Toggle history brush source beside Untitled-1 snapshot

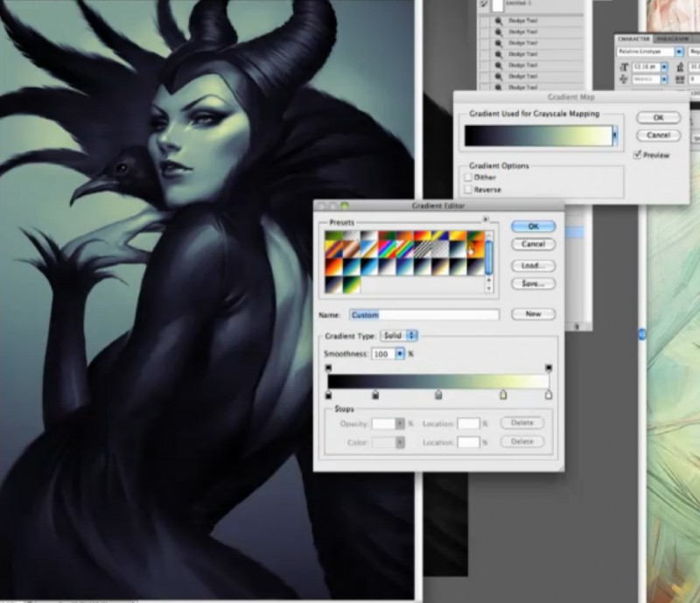point(484,4)
